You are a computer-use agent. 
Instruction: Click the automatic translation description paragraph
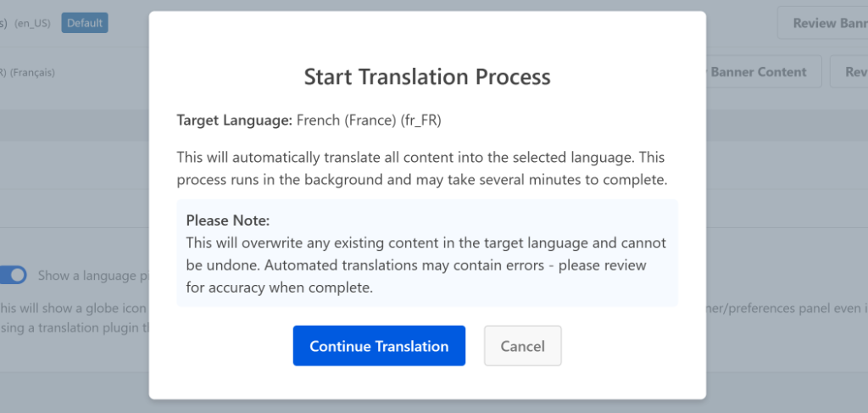tap(422, 168)
